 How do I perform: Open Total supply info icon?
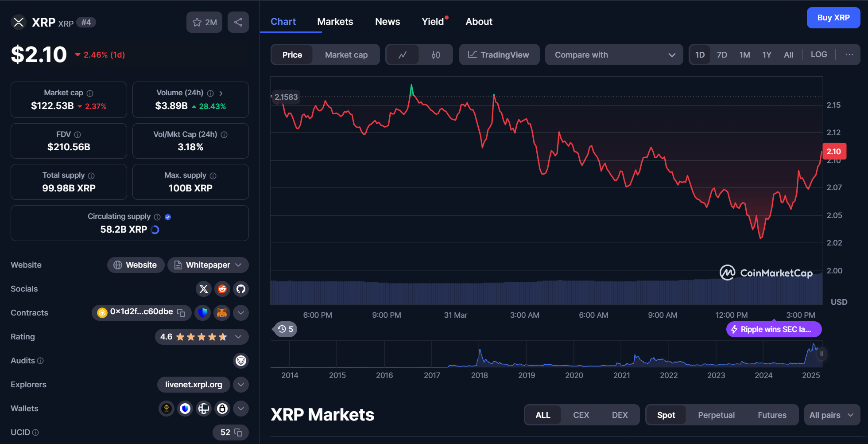(x=91, y=175)
